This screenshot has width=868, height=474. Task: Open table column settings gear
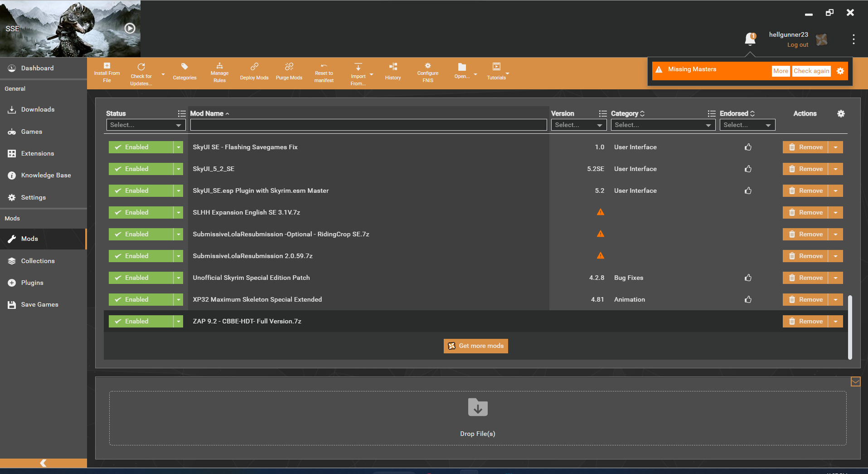[841, 113]
